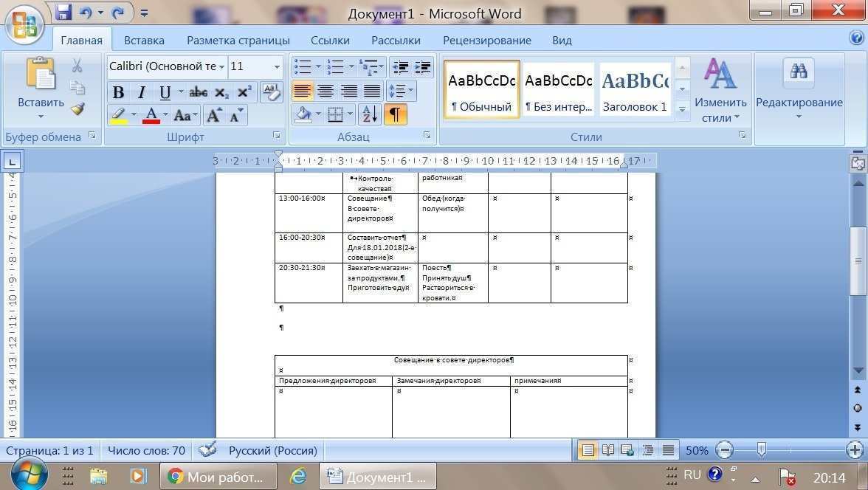Click the Изменить стили button
868x490 pixels.
point(720,92)
